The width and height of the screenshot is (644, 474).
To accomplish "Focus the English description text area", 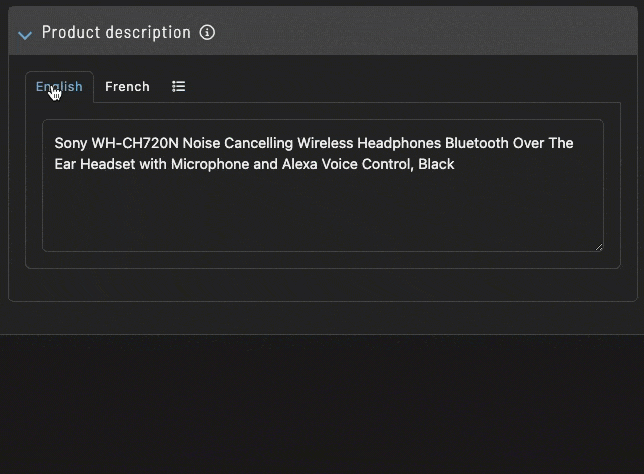I will (x=323, y=185).
